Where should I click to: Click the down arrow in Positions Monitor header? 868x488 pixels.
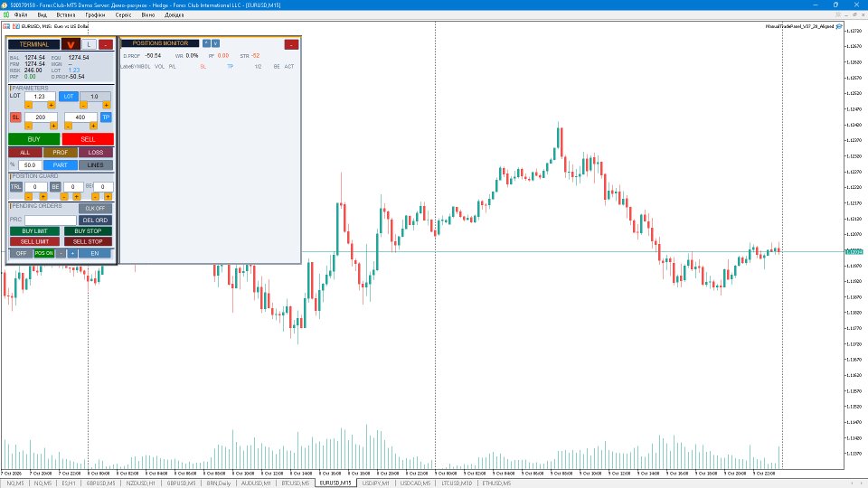(215, 43)
